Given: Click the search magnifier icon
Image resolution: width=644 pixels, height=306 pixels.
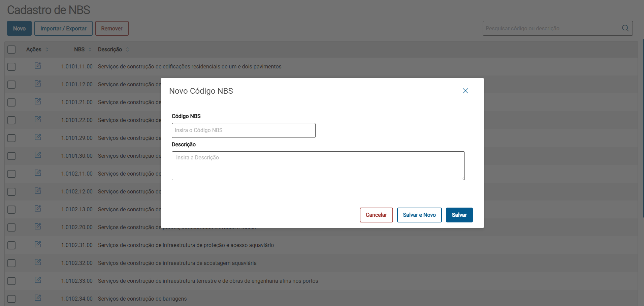Looking at the screenshot, I should (625, 28).
